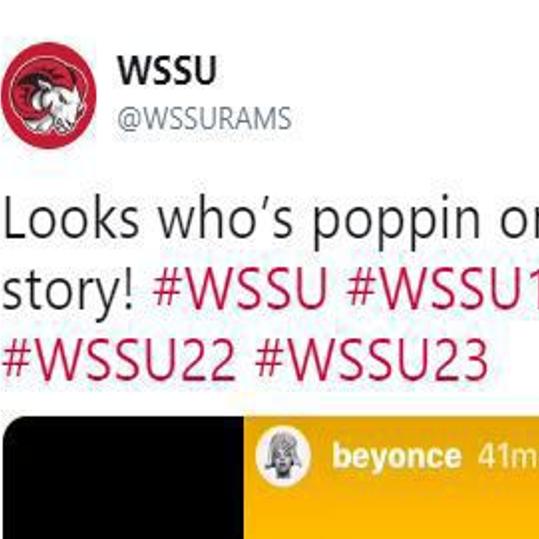The height and width of the screenshot is (539, 539).
Task: Open the #WSSU22 hashtag
Action: click(119, 359)
